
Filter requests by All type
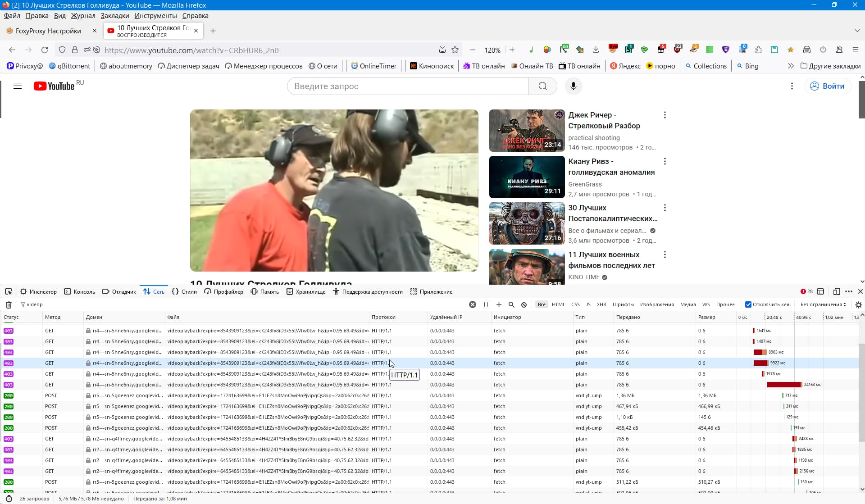pos(542,304)
